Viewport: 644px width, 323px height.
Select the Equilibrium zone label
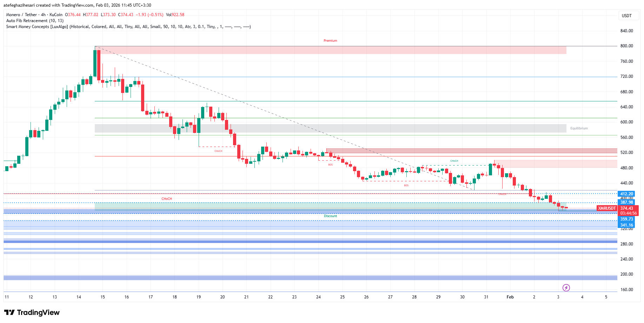tap(579, 128)
